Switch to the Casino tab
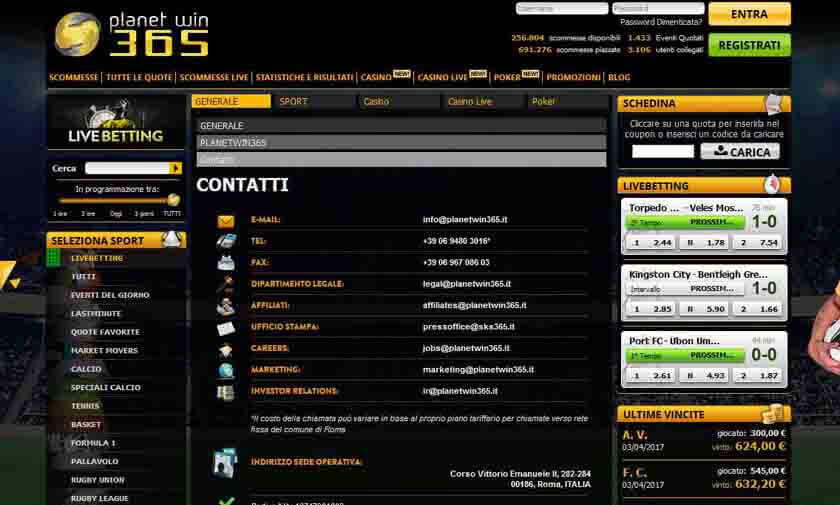This screenshot has height=505, width=840. pyautogui.click(x=399, y=101)
